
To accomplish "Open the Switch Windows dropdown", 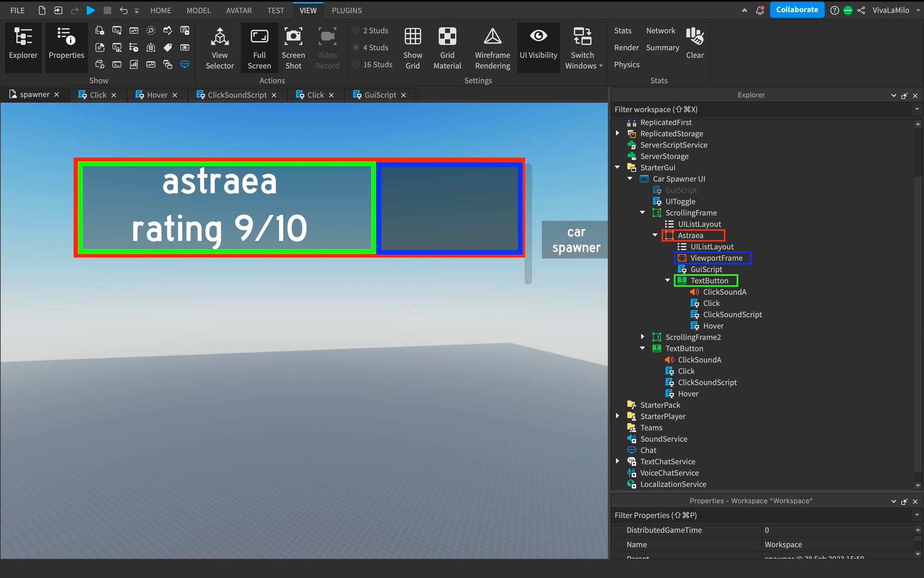I will tap(583, 47).
